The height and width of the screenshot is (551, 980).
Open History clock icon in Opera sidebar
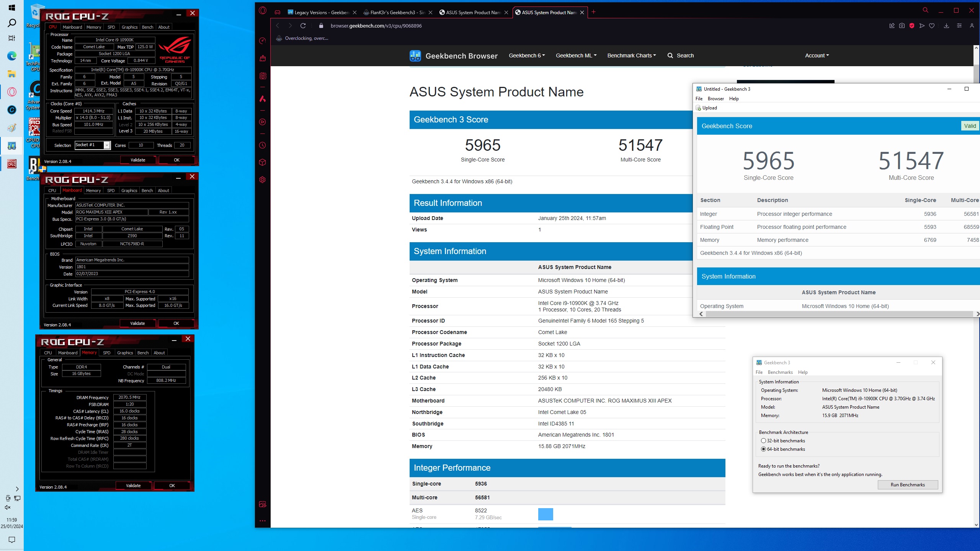point(263,145)
